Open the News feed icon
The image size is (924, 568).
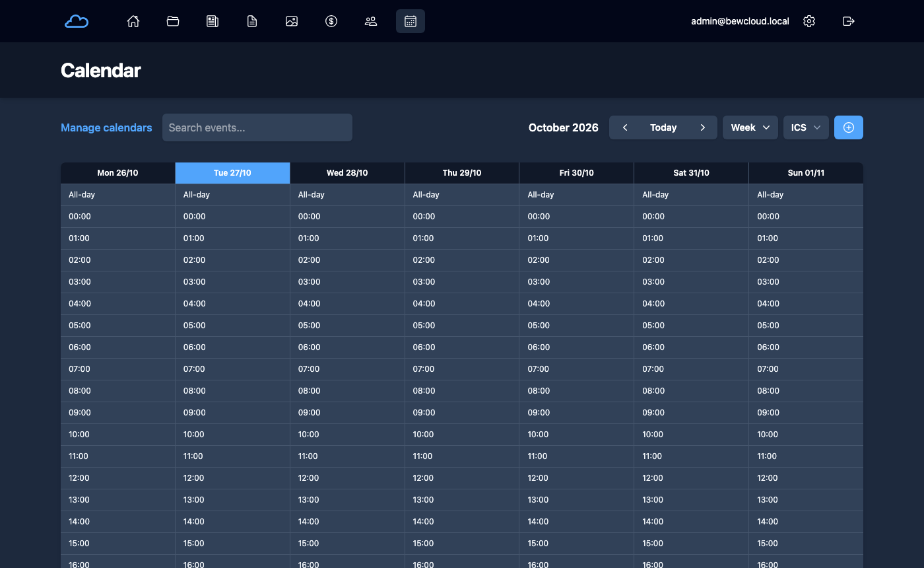tap(213, 21)
